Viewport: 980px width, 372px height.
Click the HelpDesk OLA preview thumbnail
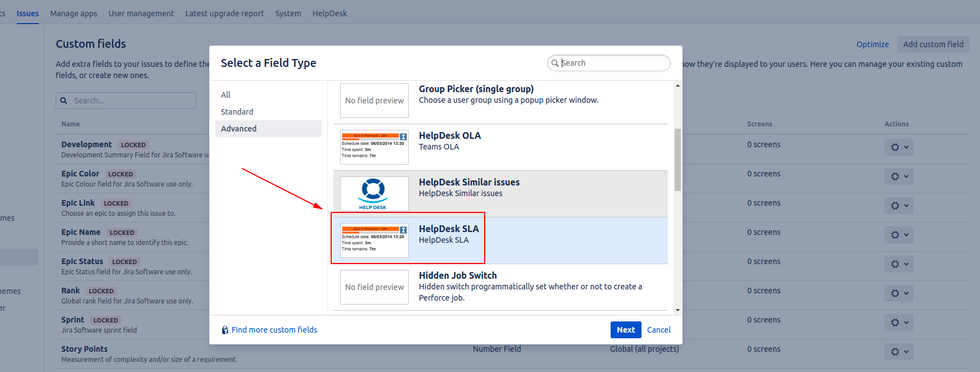click(374, 147)
